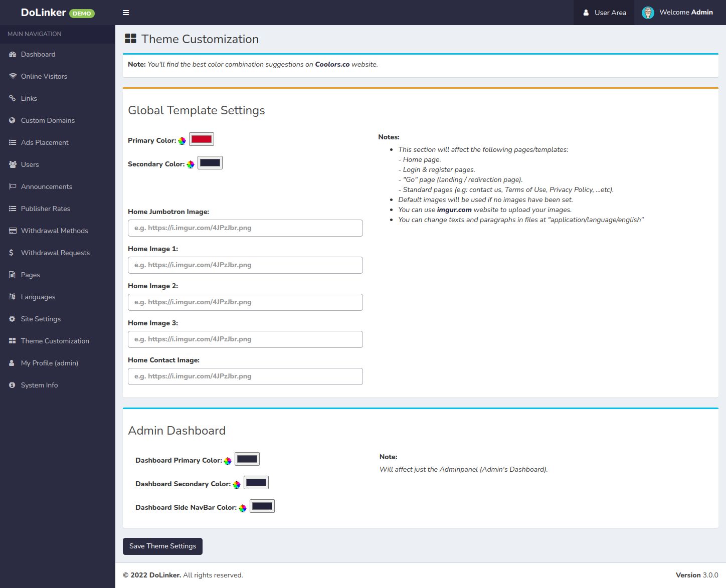Click the Custom Domains globe icon
The height and width of the screenshot is (588, 726).
click(13, 120)
